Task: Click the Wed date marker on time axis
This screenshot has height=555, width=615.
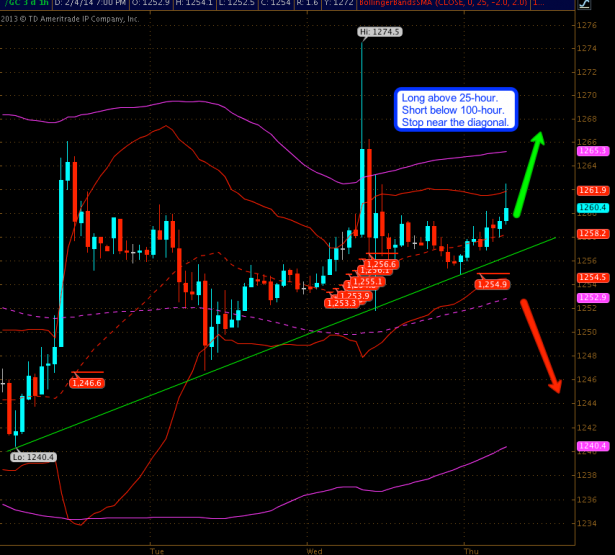Action: [314, 550]
